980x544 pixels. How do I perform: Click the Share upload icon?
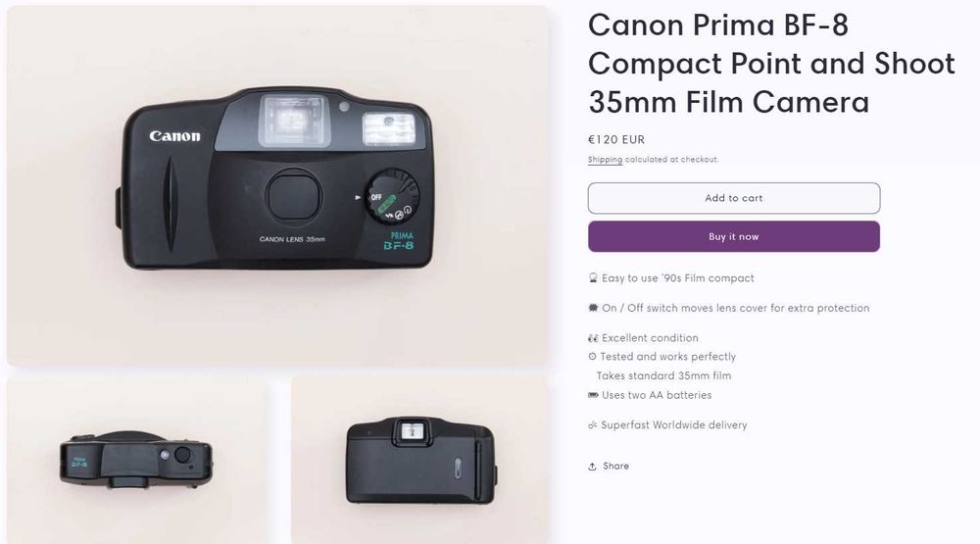593,467
